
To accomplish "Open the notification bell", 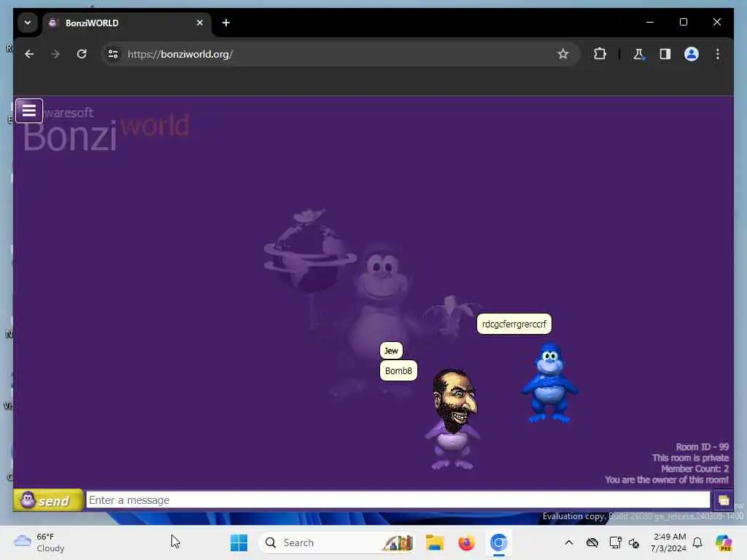I will tap(697, 542).
